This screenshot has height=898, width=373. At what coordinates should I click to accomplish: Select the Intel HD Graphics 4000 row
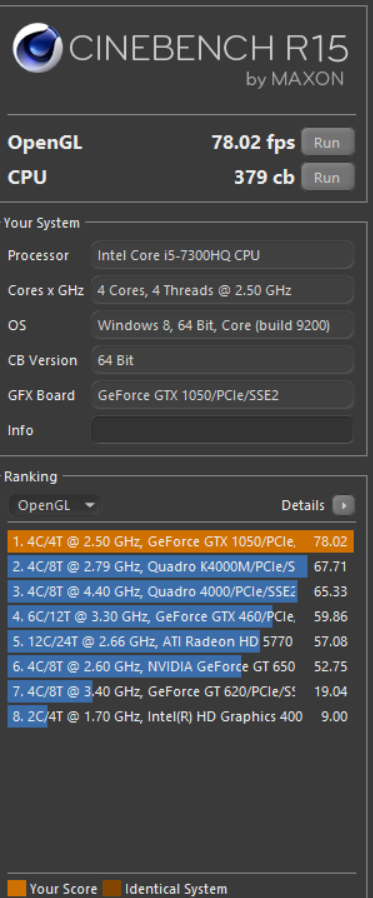(180, 716)
